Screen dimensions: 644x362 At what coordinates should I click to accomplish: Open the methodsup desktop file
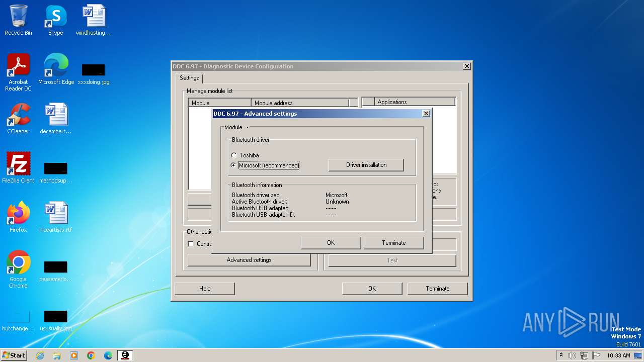click(55, 171)
